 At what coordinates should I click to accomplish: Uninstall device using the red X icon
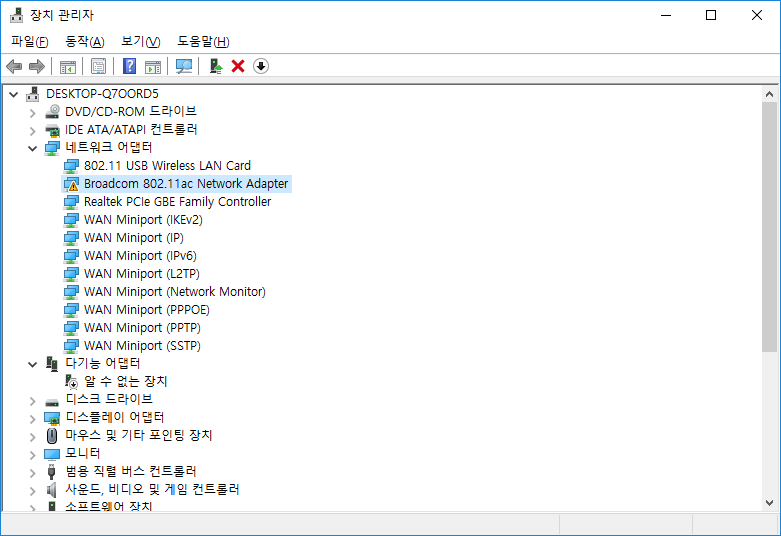[238, 66]
